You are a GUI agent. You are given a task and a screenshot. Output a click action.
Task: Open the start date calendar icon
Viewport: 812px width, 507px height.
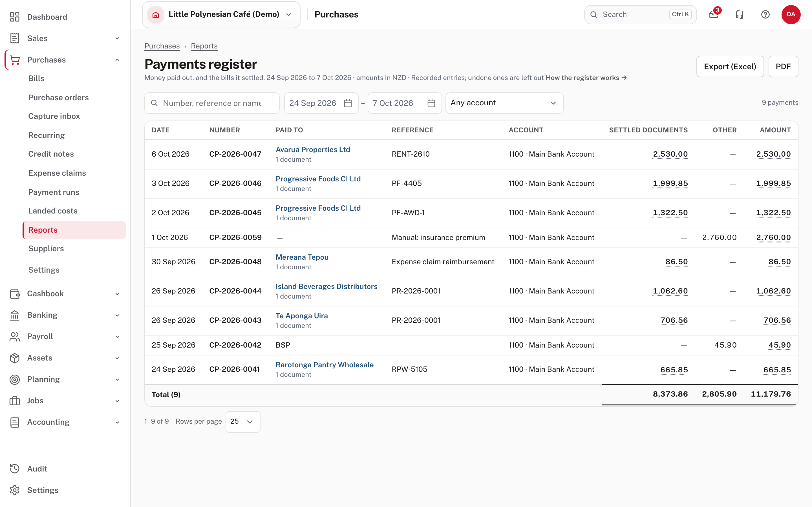[348, 103]
